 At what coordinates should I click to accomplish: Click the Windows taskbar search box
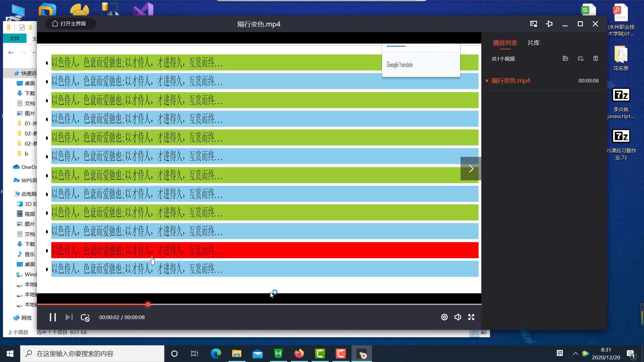[x=92, y=354]
